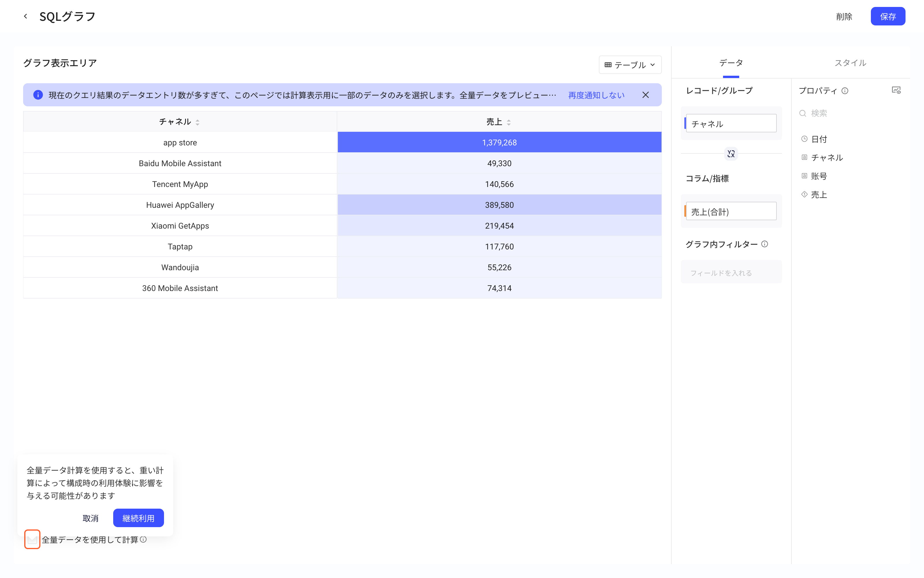Switch to the データ tab

[x=731, y=63]
